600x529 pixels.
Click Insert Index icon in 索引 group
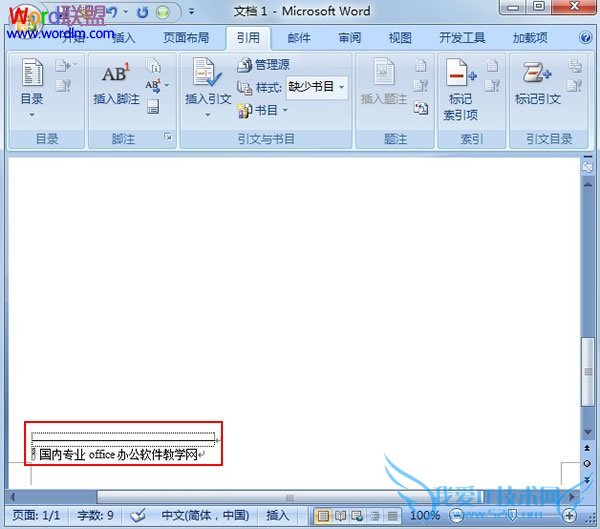(x=492, y=66)
